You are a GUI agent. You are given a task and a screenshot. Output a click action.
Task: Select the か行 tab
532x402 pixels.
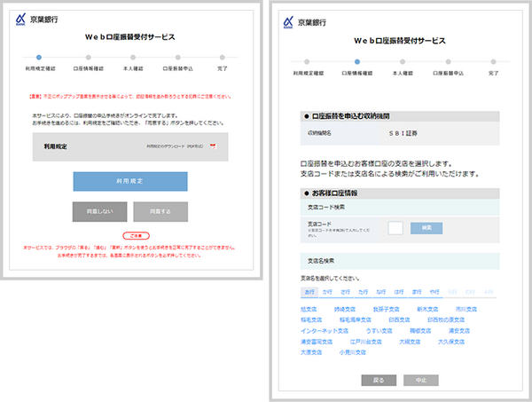pos(327,292)
